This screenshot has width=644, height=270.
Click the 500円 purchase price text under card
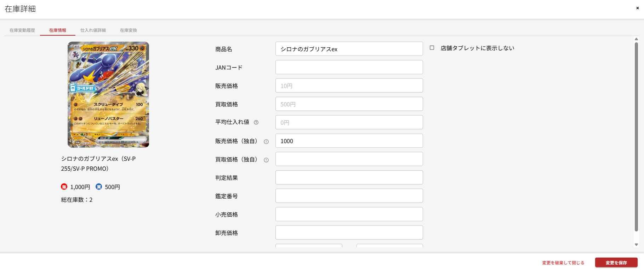112,187
